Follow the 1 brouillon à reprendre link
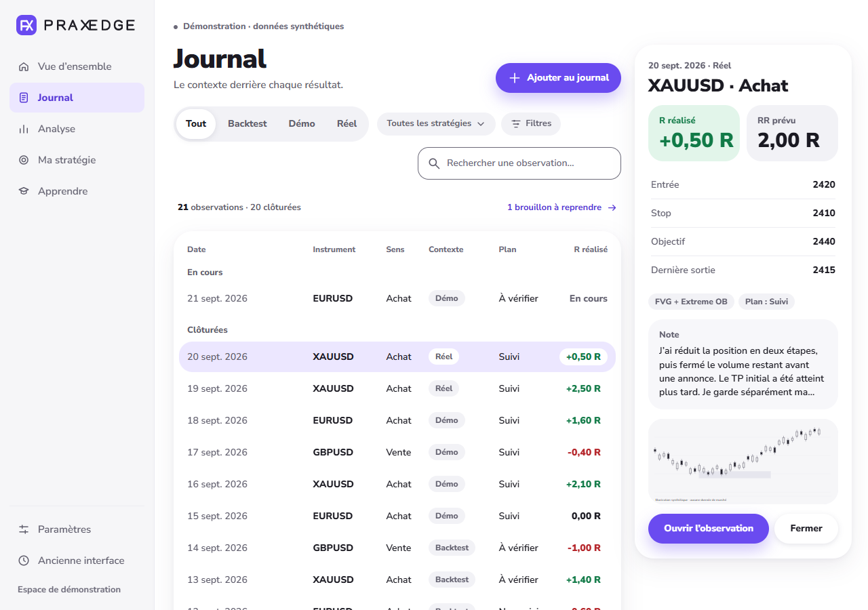The image size is (868, 610). (561, 207)
